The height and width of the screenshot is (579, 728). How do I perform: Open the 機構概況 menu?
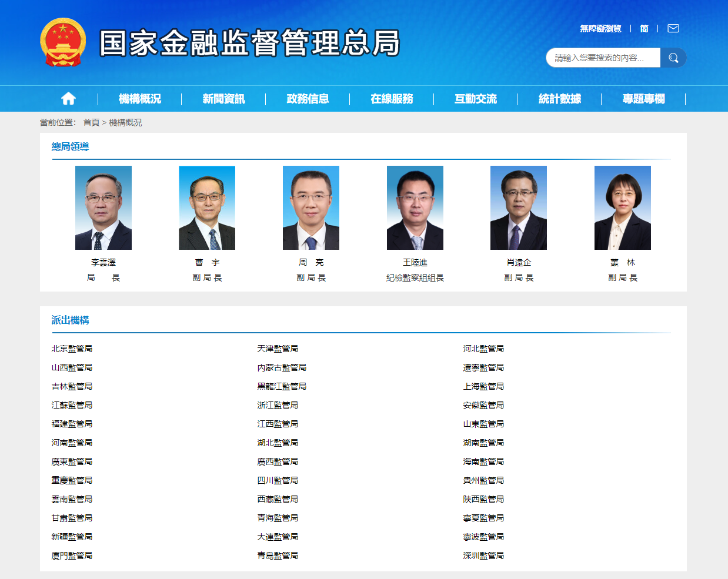point(140,99)
